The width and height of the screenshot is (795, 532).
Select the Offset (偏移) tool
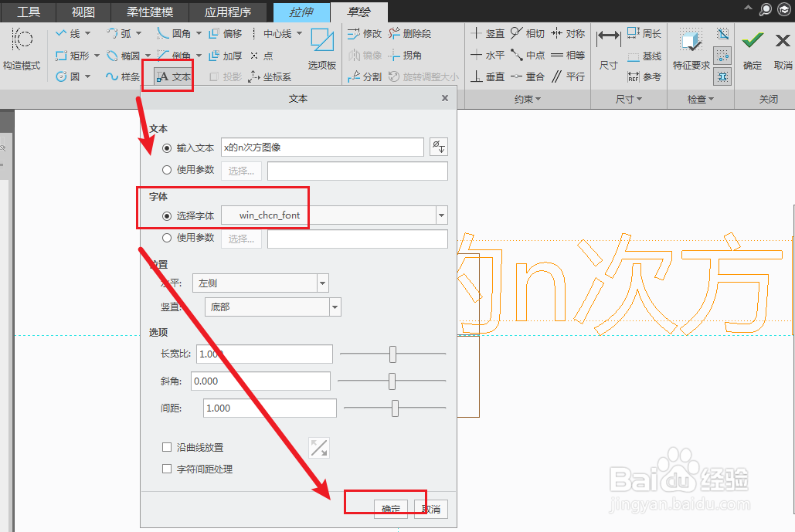point(225,33)
